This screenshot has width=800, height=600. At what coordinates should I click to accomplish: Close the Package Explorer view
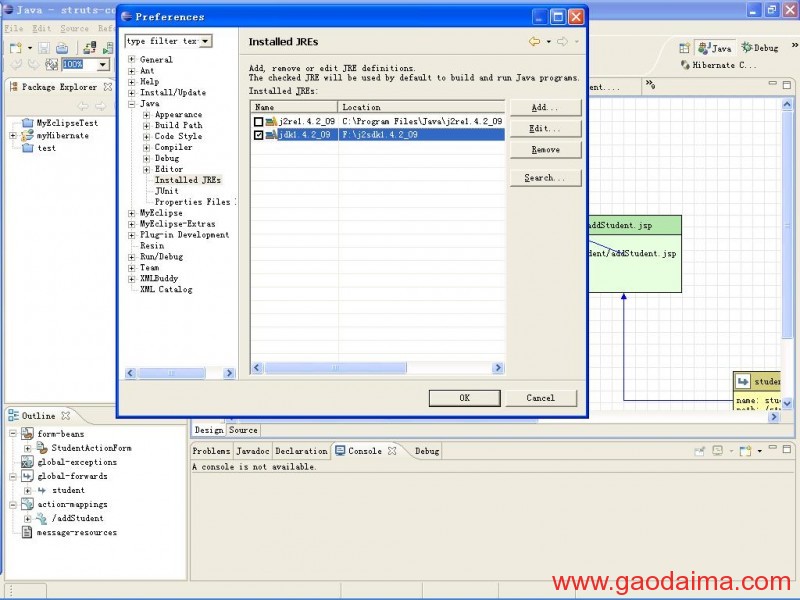[108, 87]
